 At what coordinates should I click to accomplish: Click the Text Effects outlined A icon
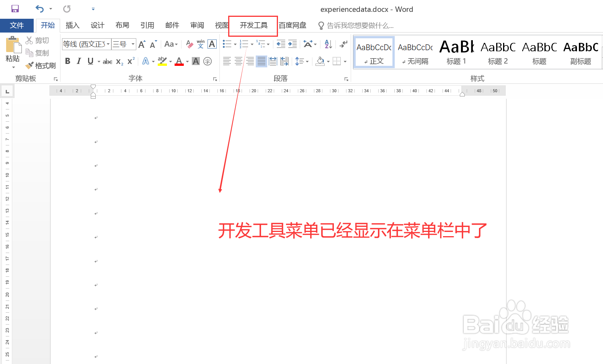tap(146, 61)
